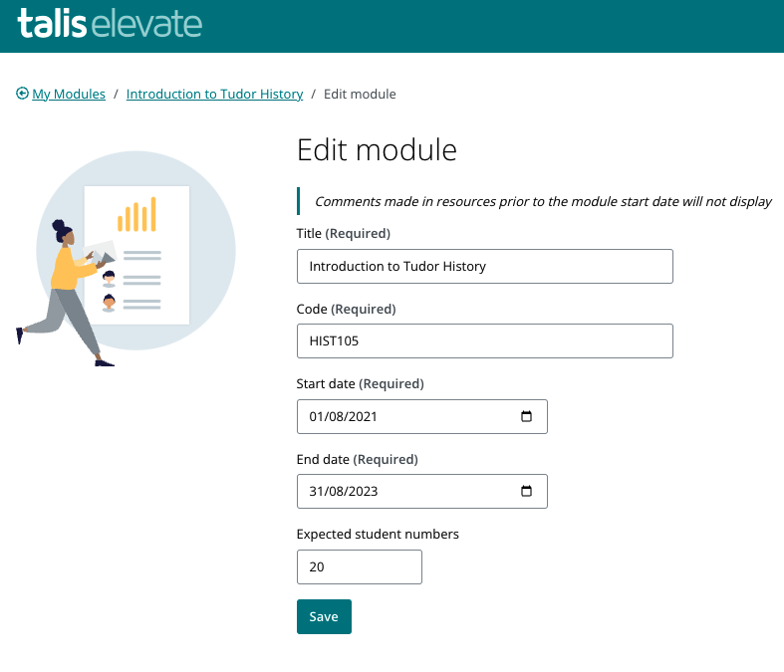Click the Expected student numbers label
Screen dimensions: 784x672
(x=378, y=534)
